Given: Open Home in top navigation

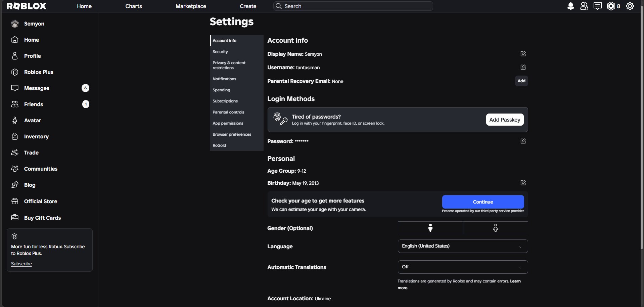Looking at the screenshot, I should pyautogui.click(x=84, y=6).
